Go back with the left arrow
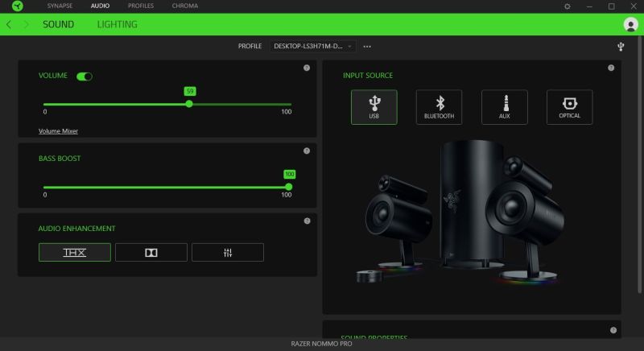The width and height of the screenshot is (644, 351). point(9,24)
